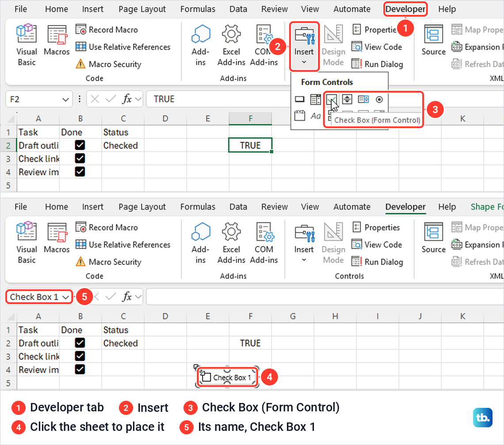Select List Box form control in popup
Screen dimensions: 504x445
363,100
